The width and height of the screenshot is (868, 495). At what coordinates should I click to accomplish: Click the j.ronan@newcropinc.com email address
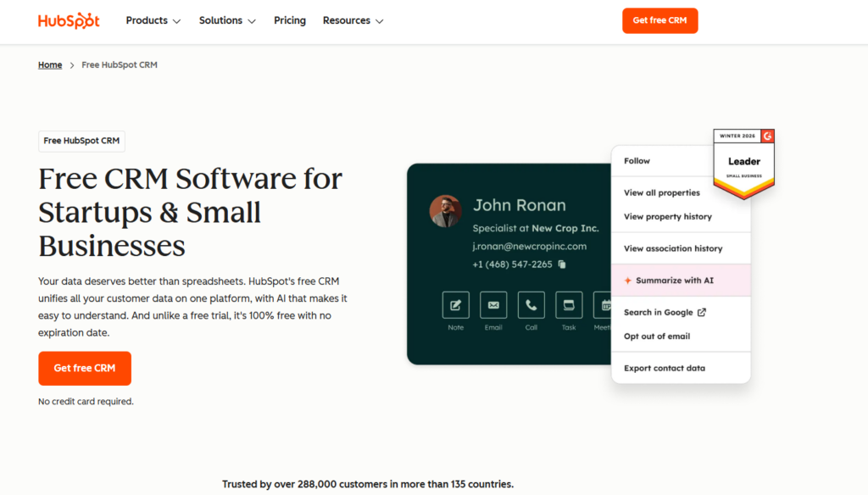pyautogui.click(x=529, y=247)
